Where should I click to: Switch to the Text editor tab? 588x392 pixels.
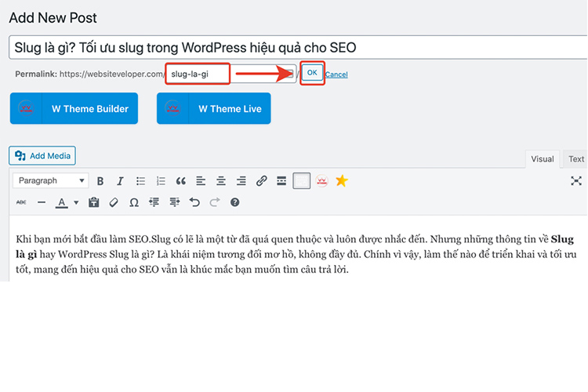pyautogui.click(x=575, y=159)
